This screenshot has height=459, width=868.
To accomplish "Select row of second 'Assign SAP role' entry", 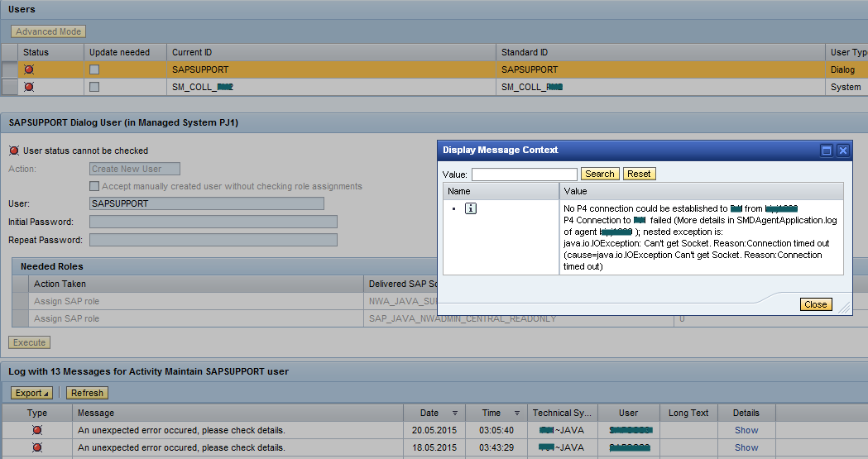I will [x=21, y=318].
